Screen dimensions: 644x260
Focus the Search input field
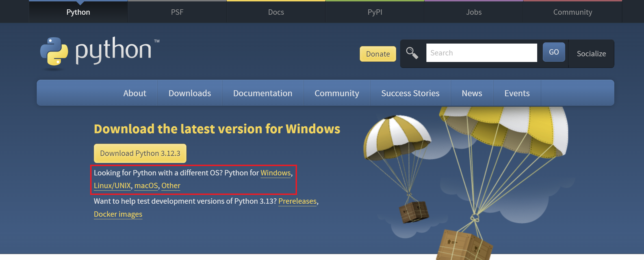[482, 53]
